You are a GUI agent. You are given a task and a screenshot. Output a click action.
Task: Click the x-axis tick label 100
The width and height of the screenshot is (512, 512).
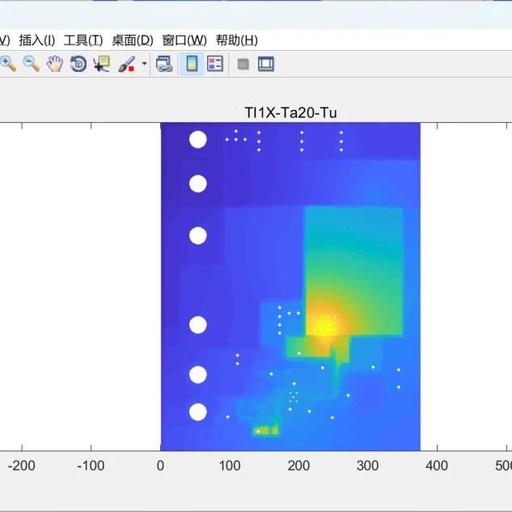pos(230,466)
